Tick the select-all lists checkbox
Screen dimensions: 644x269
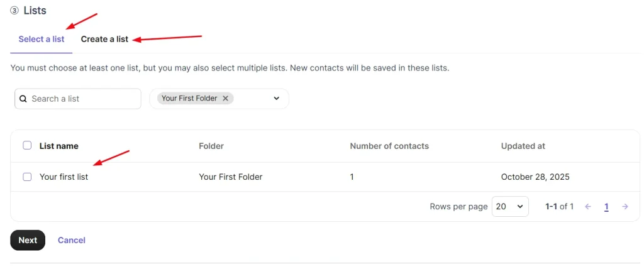click(27, 146)
